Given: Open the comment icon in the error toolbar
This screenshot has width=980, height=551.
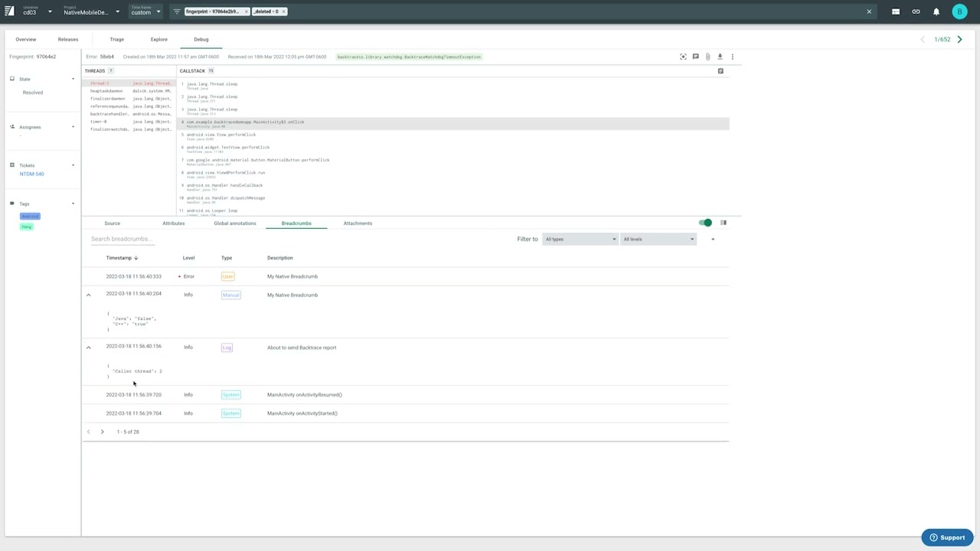Looking at the screenshot, I should point(695,57).
